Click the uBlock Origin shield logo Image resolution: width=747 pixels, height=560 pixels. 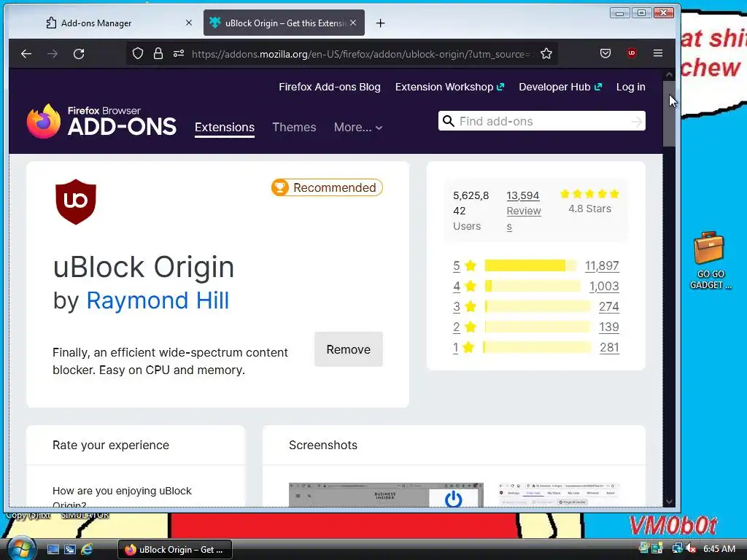tap(76, 201)
